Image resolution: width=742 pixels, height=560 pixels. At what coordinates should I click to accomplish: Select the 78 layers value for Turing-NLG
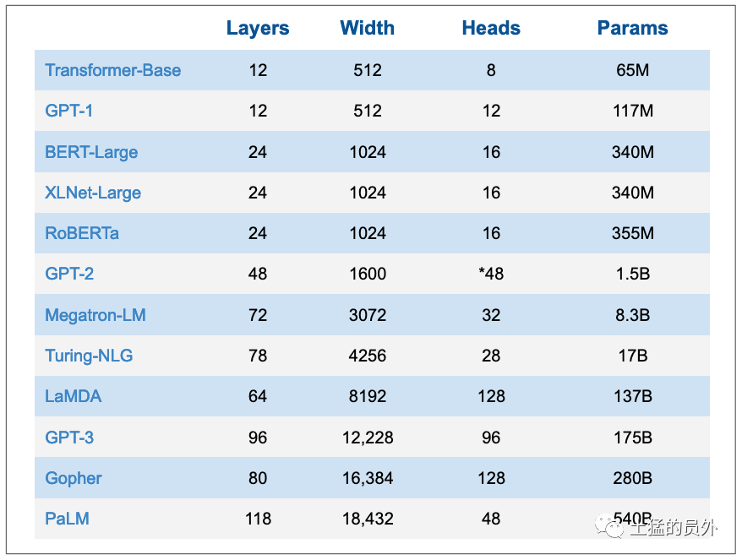[258, 356]
